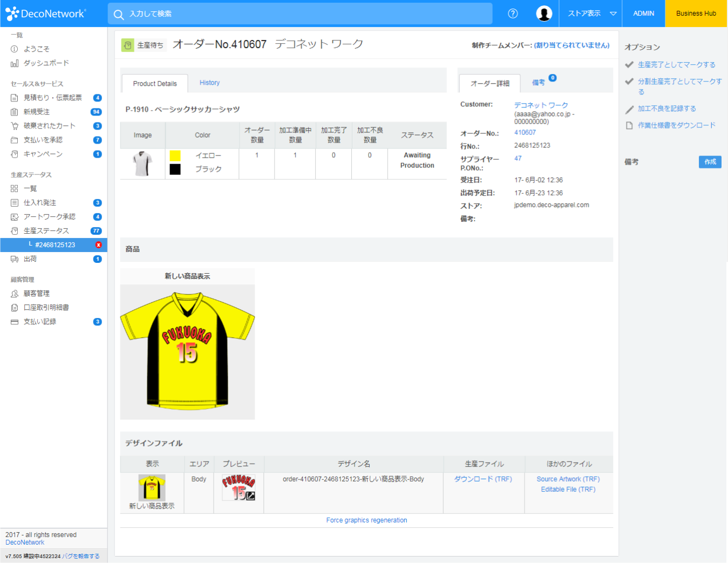Screen dimensions: 728x563
Task: Click the 口座取引明細書 document icon
Action: click(15, 308)
